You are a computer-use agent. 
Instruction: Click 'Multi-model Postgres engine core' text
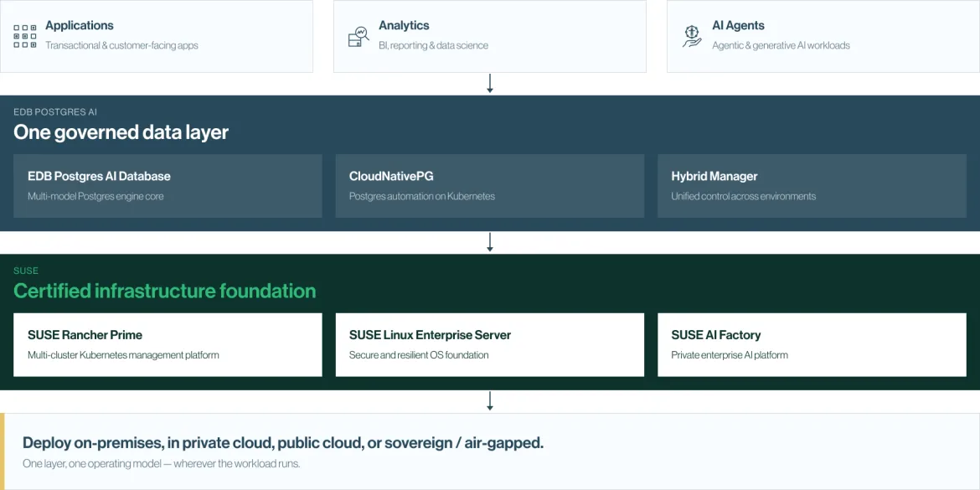[95, 196]
